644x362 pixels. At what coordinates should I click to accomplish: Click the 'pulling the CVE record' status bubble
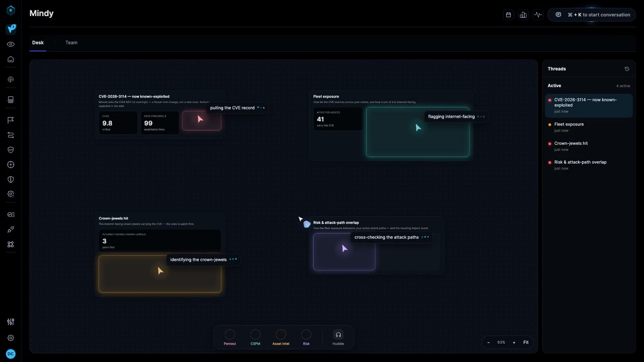[x=237, y=108]
